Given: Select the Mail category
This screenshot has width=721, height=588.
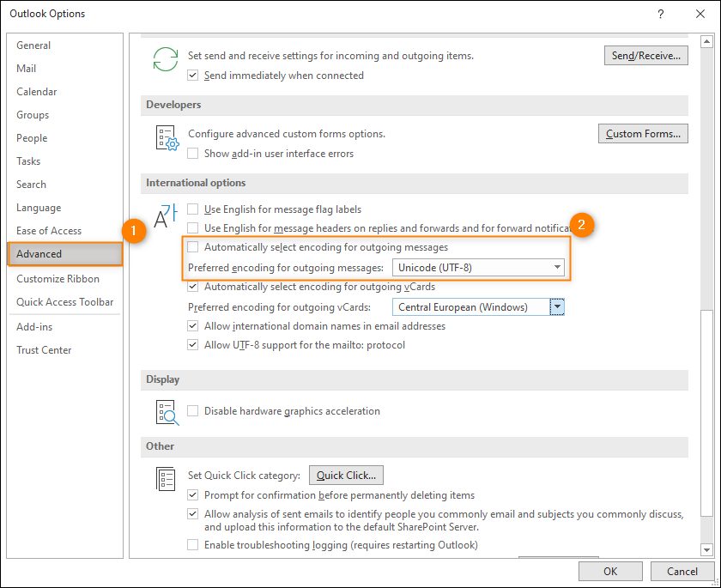Looking at the screenshot, I should 65,69.
